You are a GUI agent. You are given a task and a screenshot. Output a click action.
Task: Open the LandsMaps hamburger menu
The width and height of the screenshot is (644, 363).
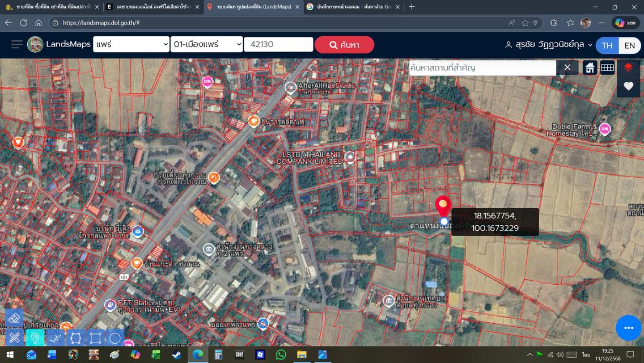pyautogui.click(x=17, y=44)
